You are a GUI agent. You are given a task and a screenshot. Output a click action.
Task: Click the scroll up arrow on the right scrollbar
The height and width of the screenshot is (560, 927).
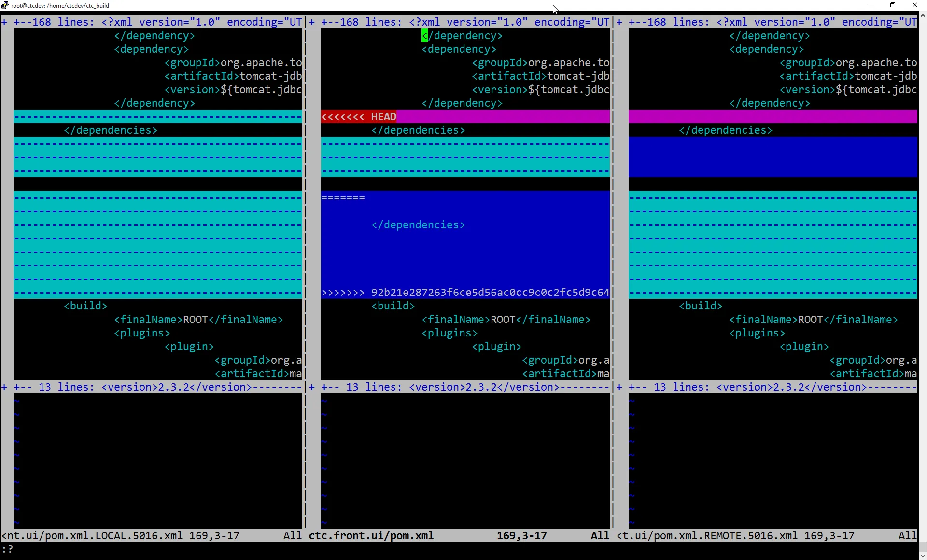coord(923,15)
